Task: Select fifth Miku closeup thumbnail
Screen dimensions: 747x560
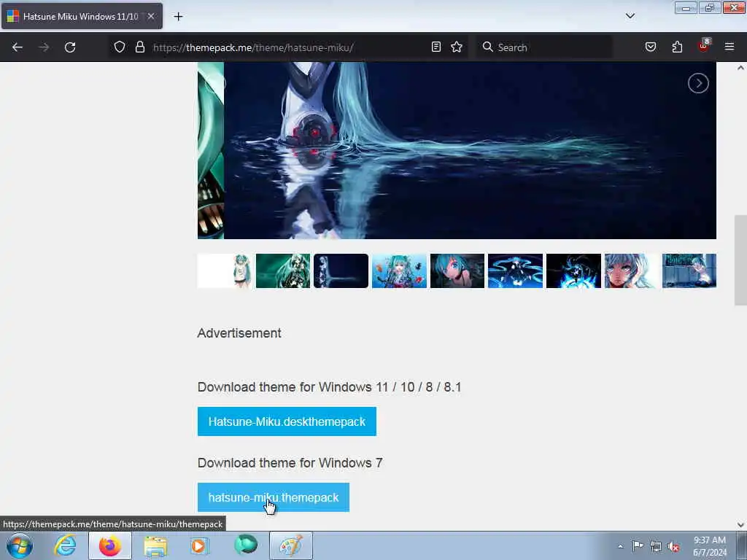Action: pyautogui.click(x=457, y=271)
